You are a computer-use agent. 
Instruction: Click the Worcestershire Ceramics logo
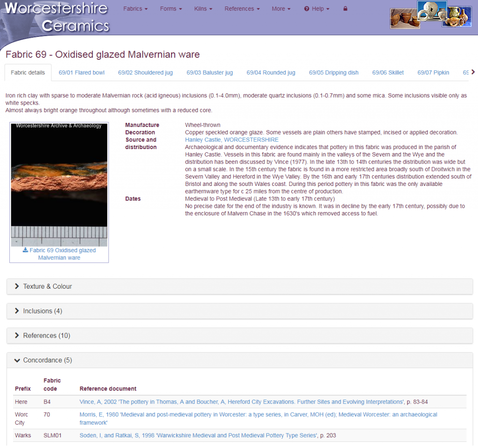[57, 17]
